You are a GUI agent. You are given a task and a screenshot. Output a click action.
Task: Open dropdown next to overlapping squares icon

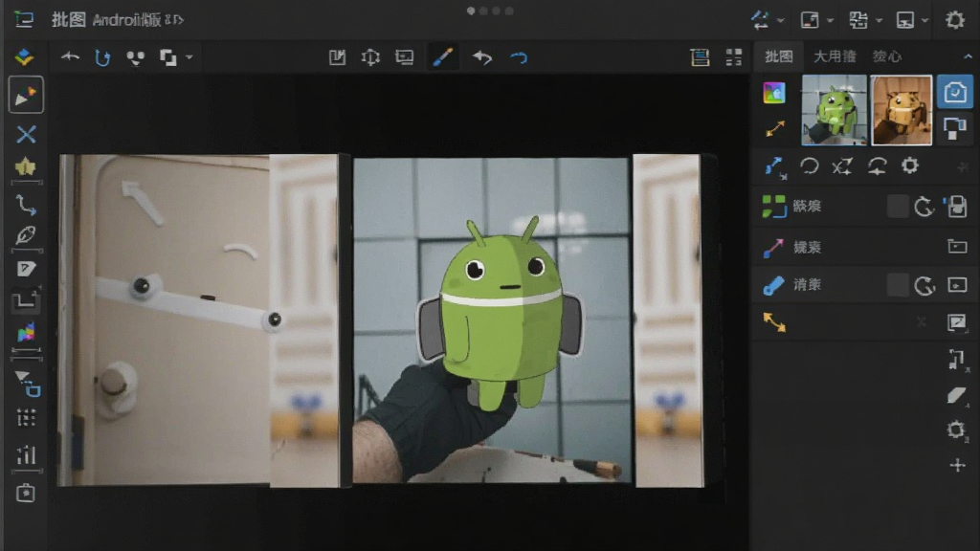pyautogui.click(x=189, y=57)
